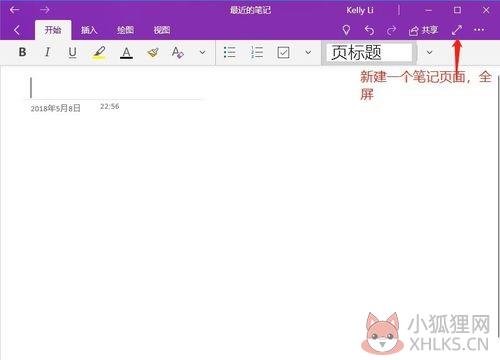Open the styles dropdown arrow
This screenshot has width=500, height=360.
tap(430, 52)
